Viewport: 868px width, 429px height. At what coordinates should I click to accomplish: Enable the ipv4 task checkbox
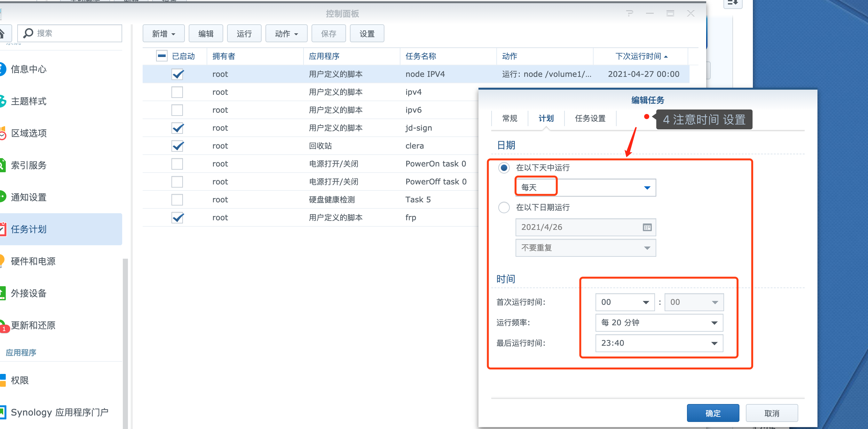pyautogui.click(x=177, y=92)
